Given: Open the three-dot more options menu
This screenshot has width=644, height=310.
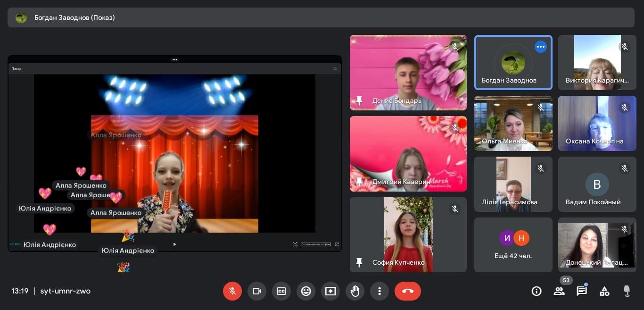Looking at the screenshot, I should click(x=380, y=291).
